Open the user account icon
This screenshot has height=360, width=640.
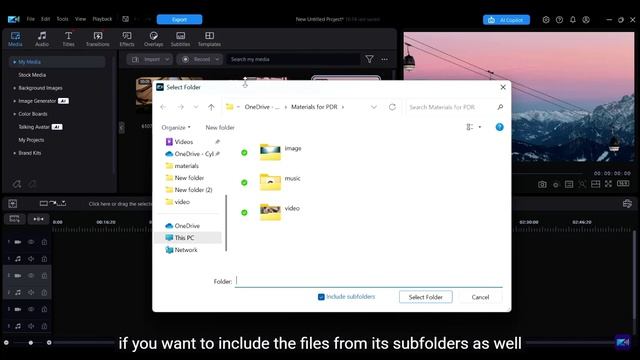586,20
